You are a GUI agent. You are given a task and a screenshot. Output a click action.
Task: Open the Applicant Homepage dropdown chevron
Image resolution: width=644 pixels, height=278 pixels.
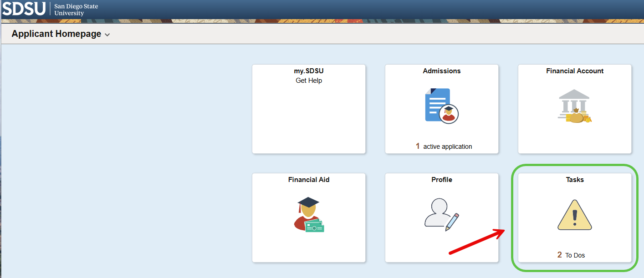(x=107, y=35)
